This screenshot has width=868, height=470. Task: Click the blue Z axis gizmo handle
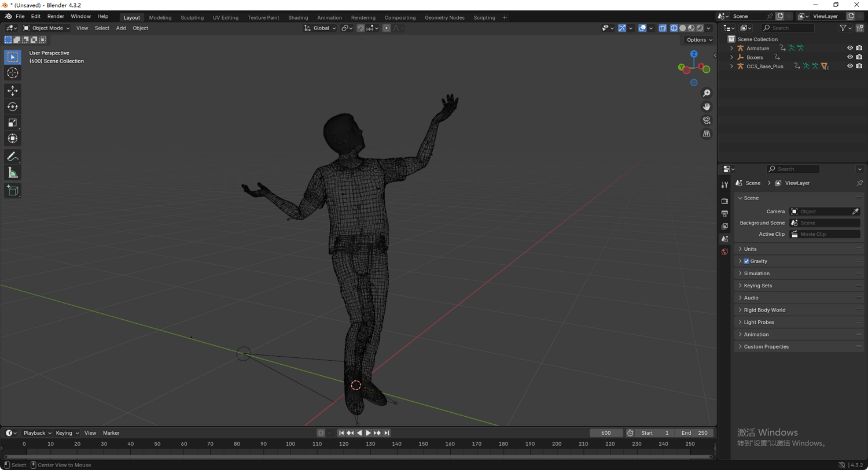coord(694,54)
